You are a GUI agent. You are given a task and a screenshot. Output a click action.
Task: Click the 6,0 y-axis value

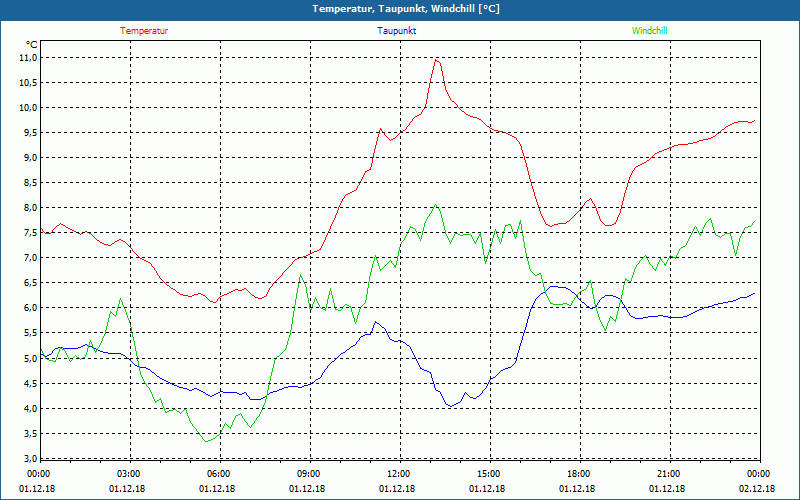tap(31, 308)
